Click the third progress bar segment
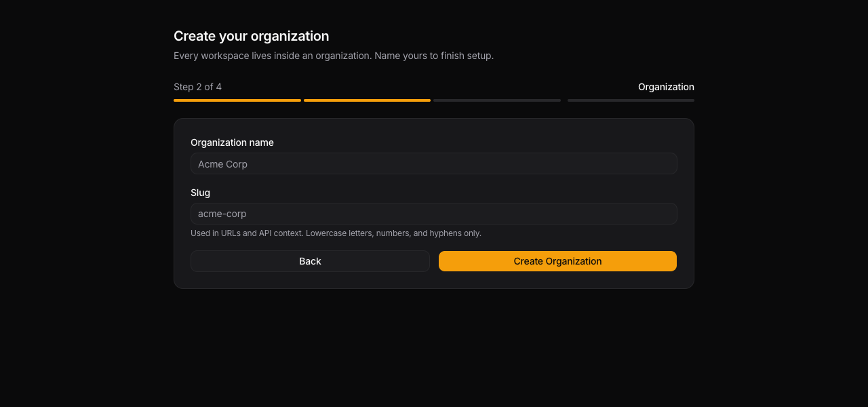The width and height of the screenshot is (868, 407). [x=497, y=100]
